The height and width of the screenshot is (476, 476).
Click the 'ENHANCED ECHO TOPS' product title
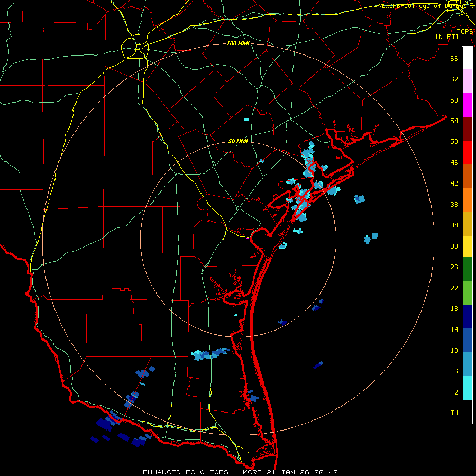pyautogui.click(x=186, y=472)
